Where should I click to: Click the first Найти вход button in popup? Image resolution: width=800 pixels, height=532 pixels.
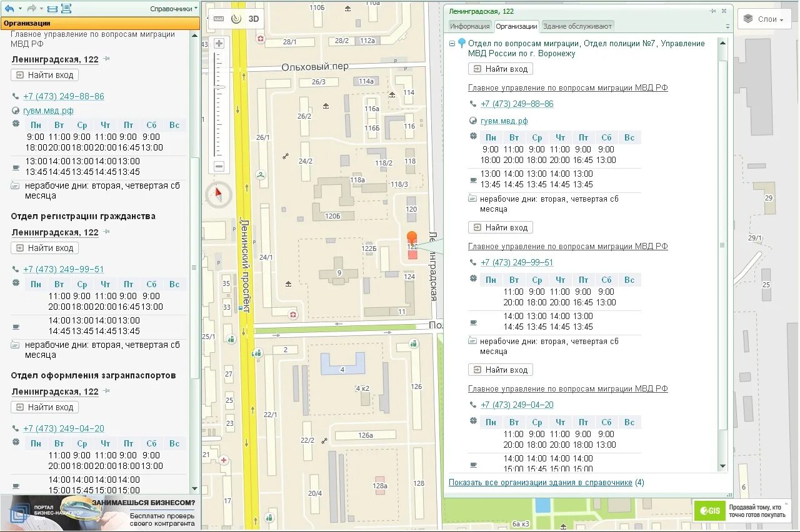(500, 69)
